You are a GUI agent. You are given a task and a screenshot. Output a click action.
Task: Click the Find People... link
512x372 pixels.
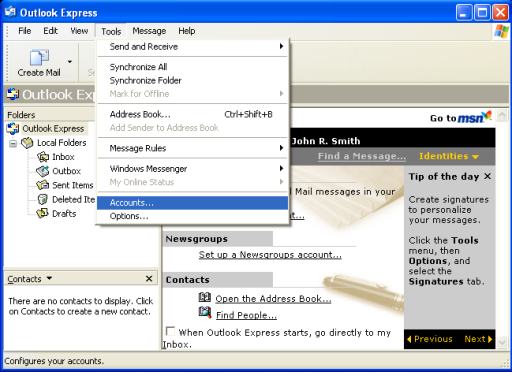coord(246,315)
